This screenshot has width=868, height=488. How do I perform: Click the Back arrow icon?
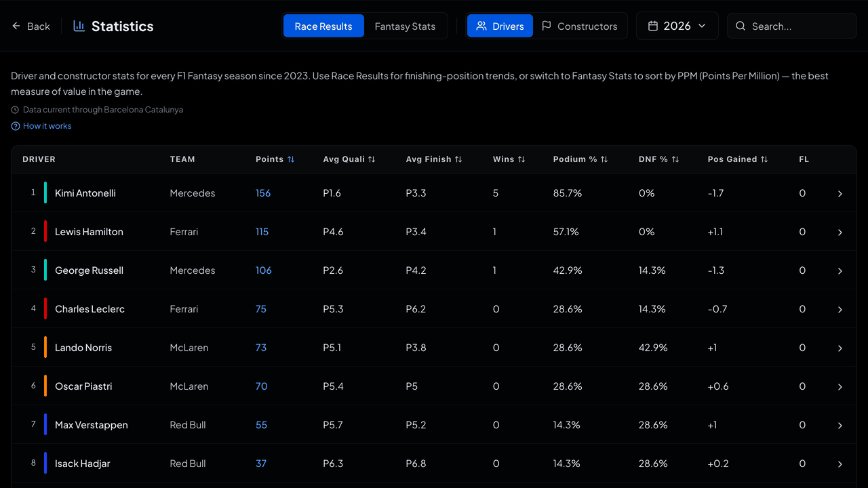[16, 26]
